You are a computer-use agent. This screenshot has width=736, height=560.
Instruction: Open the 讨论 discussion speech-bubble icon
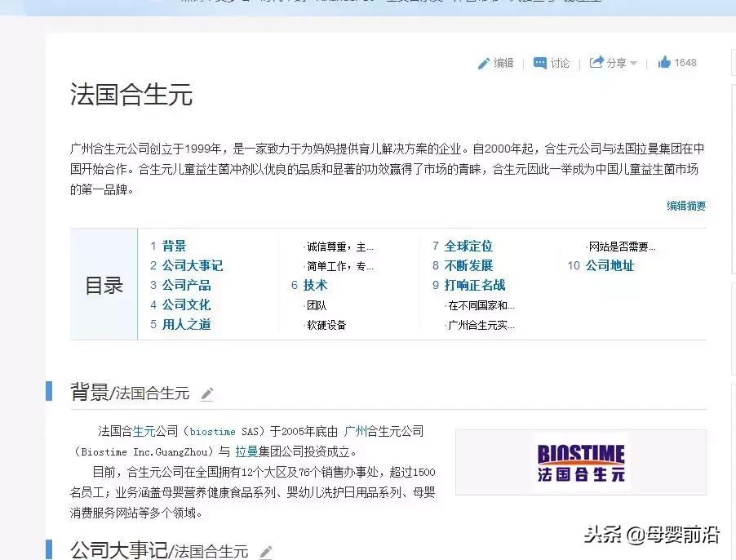click(x=539, y=62)
